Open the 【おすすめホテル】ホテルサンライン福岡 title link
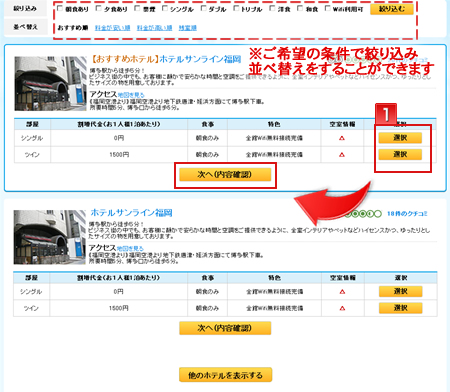 pyautogui.click(x=166, y=59)
